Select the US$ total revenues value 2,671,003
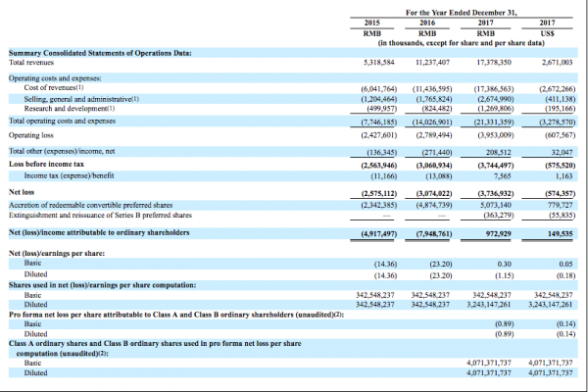The width and height of the screenshot is (588, 392). 555,61
